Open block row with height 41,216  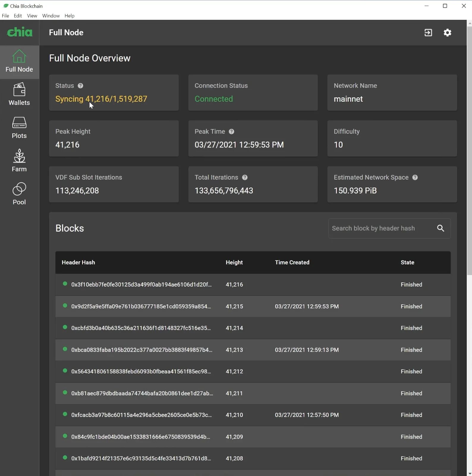pos(253,284)
